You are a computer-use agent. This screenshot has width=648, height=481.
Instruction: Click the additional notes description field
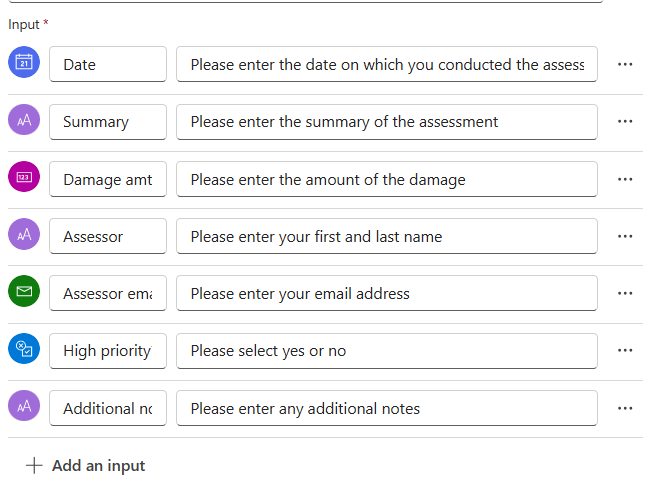387,408
